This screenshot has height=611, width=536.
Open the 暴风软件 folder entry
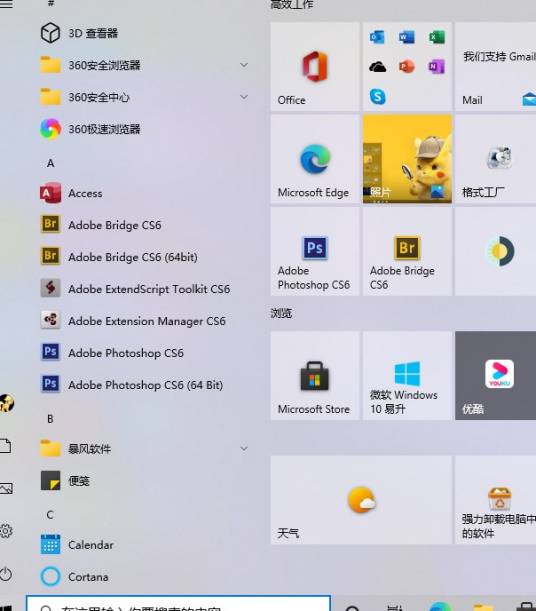point(145,449)
